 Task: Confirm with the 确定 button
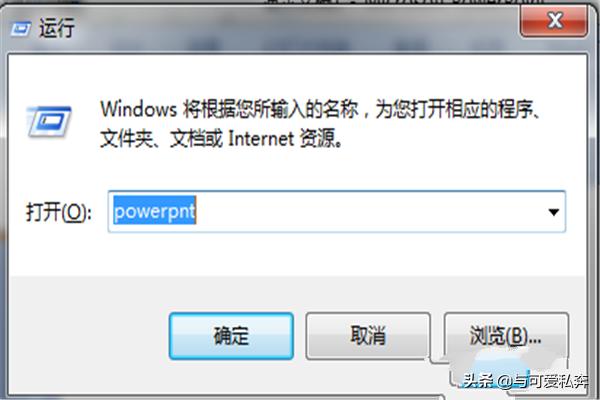(x=231, y=336)
